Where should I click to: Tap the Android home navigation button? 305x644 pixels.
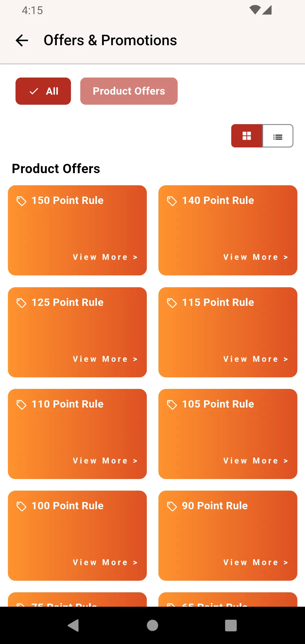(152, 625)
